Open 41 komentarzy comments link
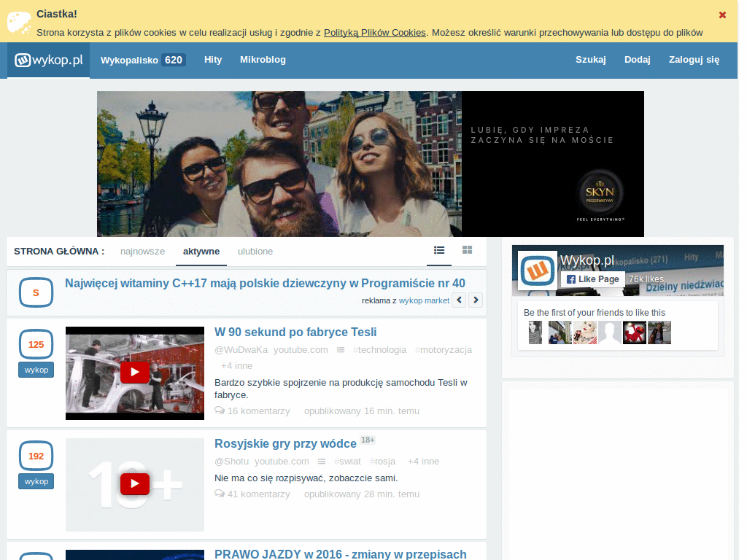747x560 pixels. point(252,494)
